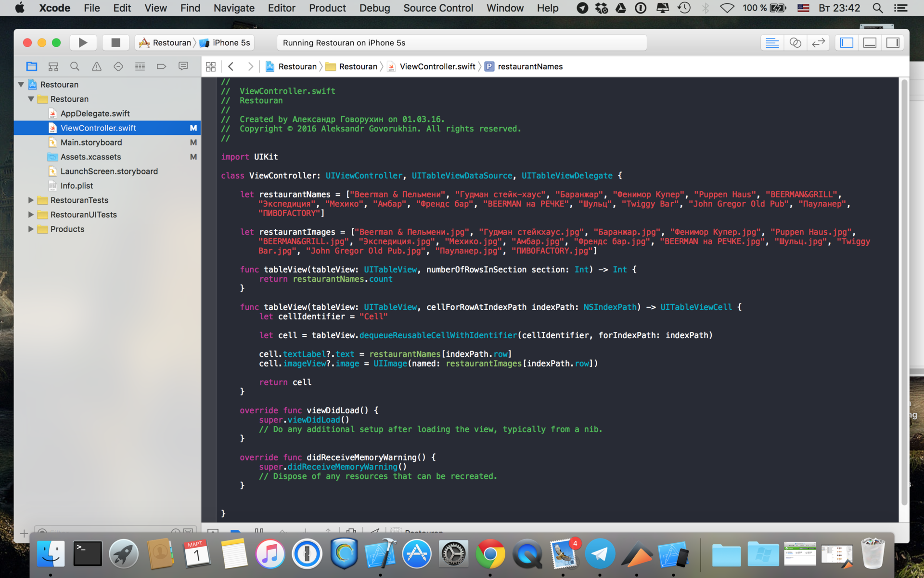Screen dimensions: 924x578
Task: Open the related items grid menu
Action: point(211,66)
